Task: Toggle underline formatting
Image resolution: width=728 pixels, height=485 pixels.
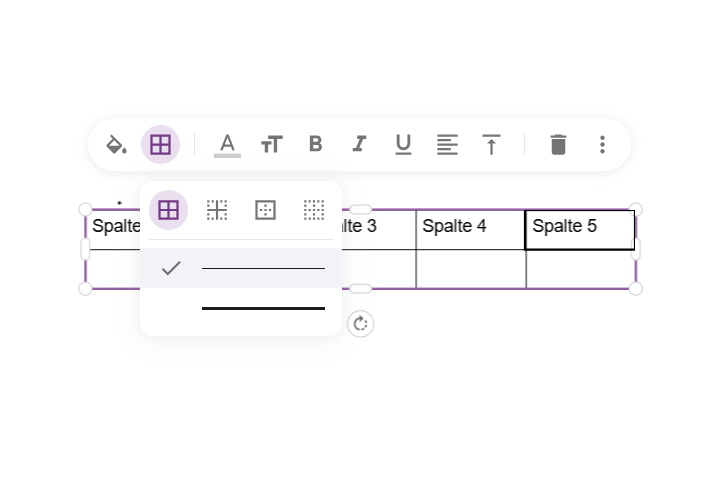Action: 403,144
